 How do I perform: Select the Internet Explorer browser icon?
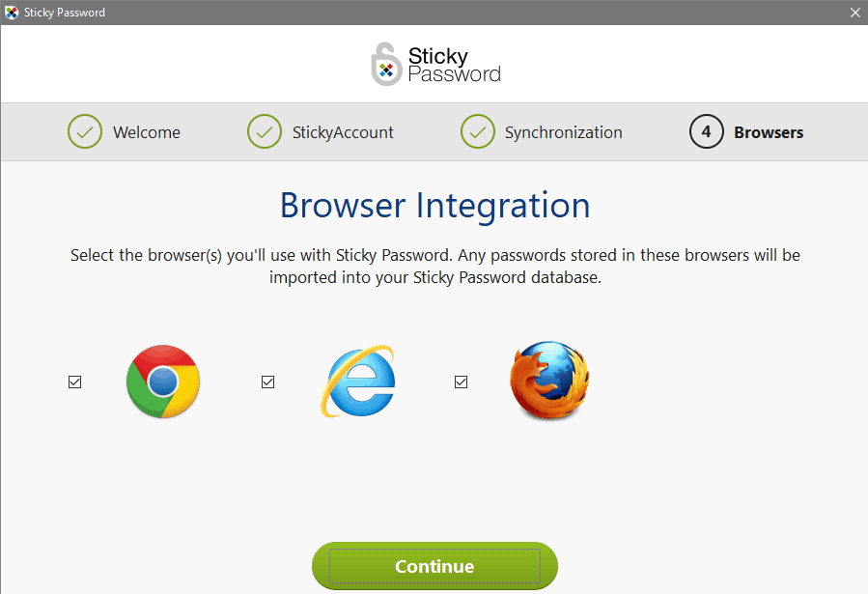click(x=357, y=382)
